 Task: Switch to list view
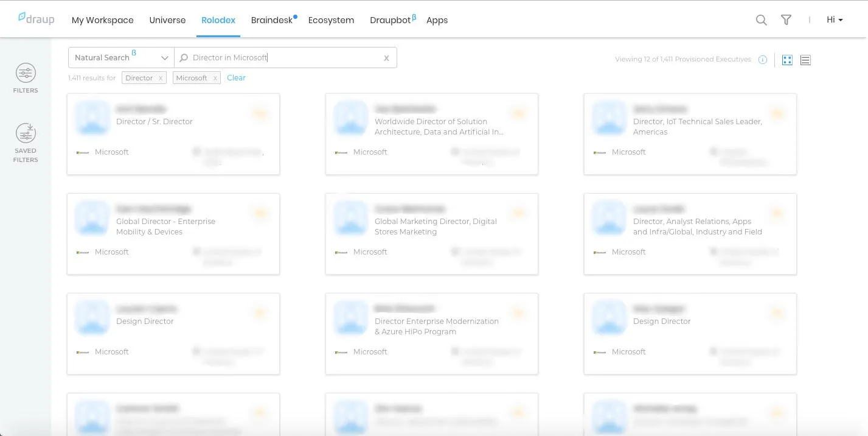805,60
